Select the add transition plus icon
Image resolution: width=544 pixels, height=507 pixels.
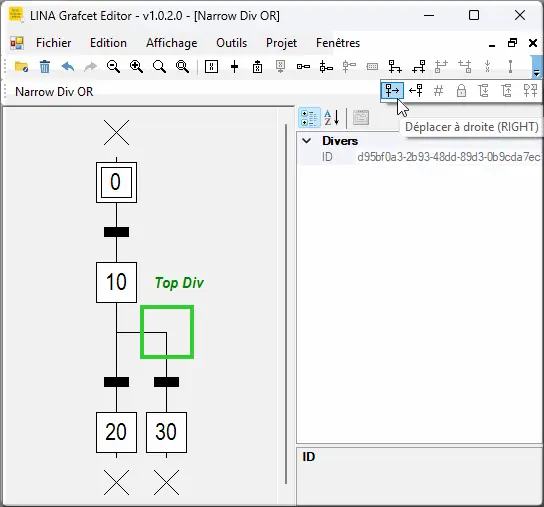pyautogui.click(x=235, y=66)
